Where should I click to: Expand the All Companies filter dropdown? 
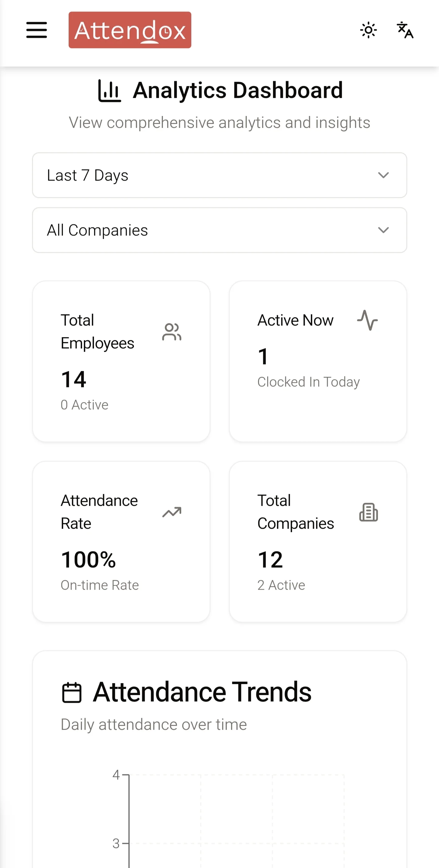(x=219, y=230)
